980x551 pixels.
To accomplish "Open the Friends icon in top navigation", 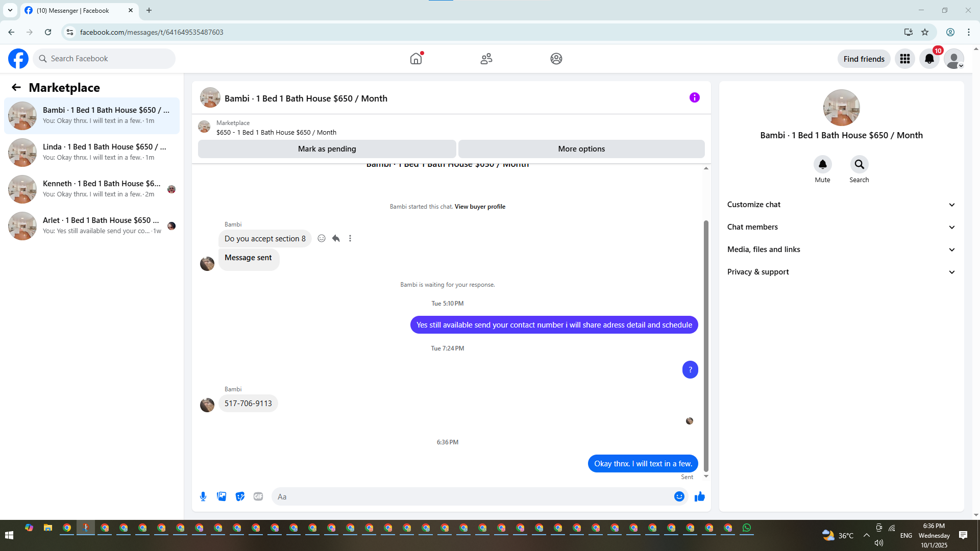I will (486, 59).
